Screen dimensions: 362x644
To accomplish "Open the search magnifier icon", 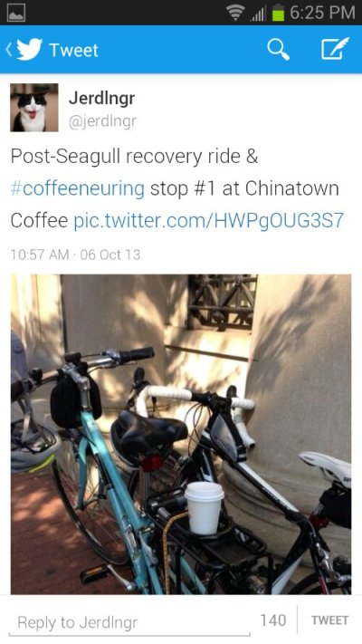I will point(278,50).
